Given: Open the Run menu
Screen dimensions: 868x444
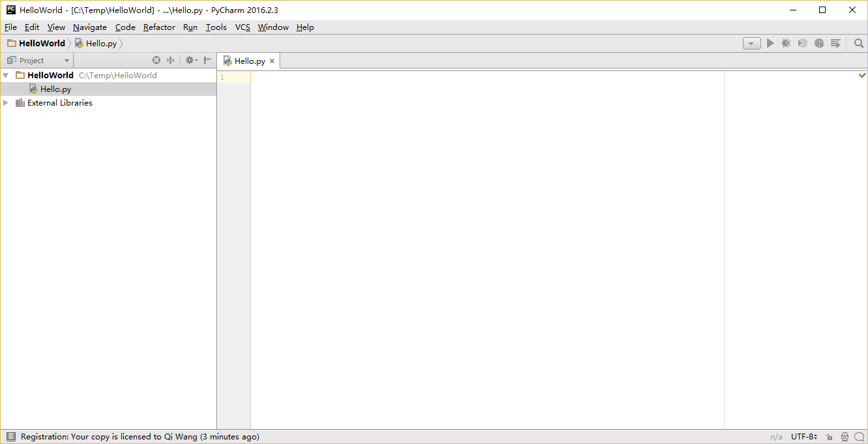Looking at the screenshot, I should [190, 27].
